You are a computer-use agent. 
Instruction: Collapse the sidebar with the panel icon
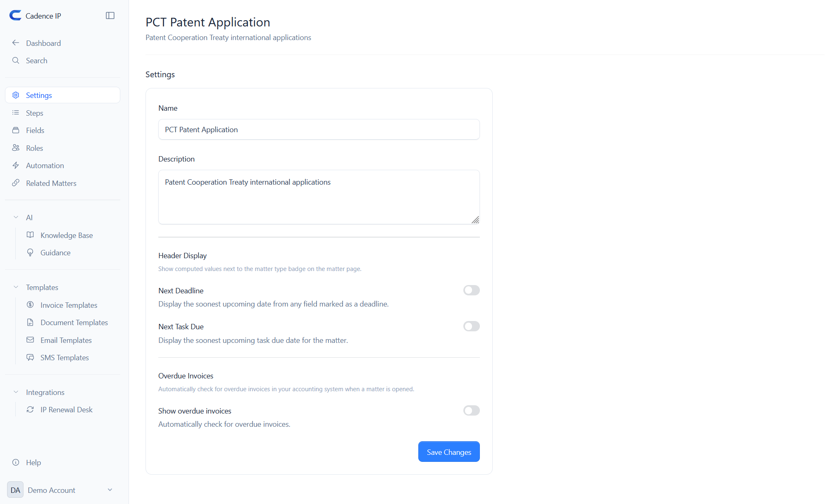pos(110,16)
